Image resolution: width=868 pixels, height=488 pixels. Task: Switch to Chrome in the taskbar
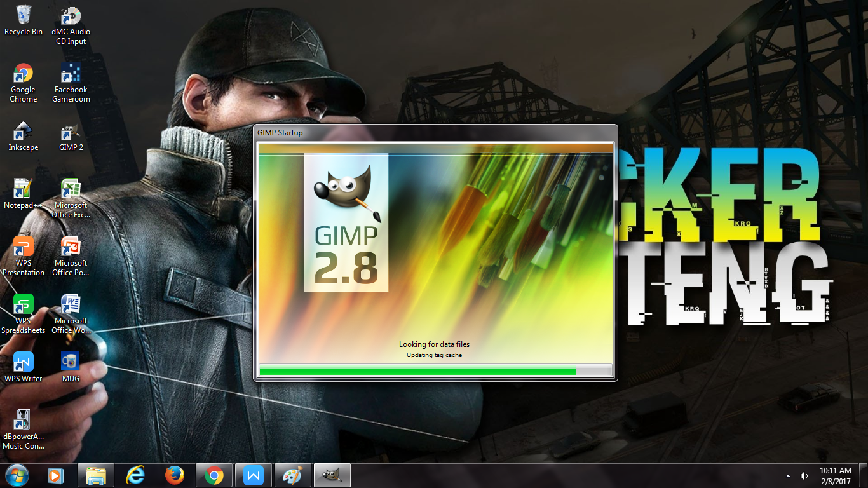[x=214, y=475]
